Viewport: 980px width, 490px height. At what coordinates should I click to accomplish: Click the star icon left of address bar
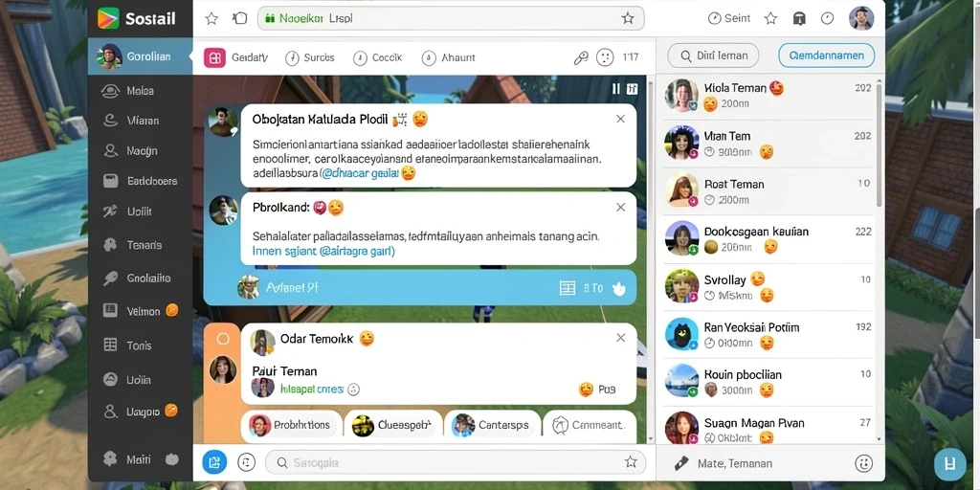212,19
